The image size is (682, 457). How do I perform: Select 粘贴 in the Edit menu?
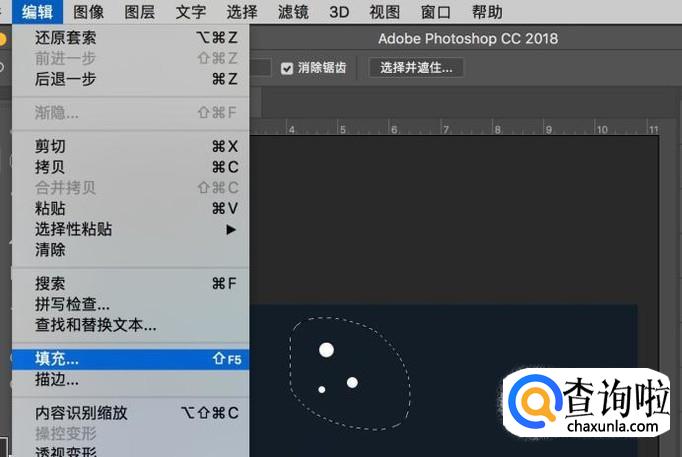130,208
